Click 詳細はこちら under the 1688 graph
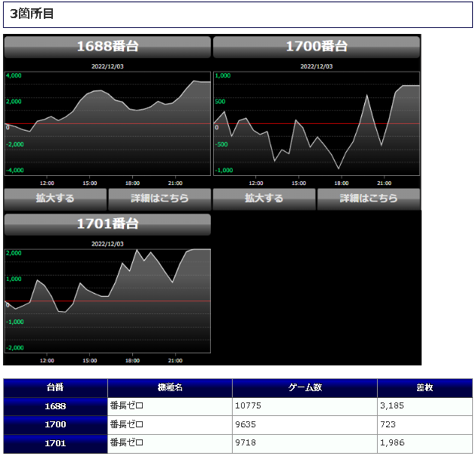The width and height of the screenshot is (476, 456). pos(159,199)
